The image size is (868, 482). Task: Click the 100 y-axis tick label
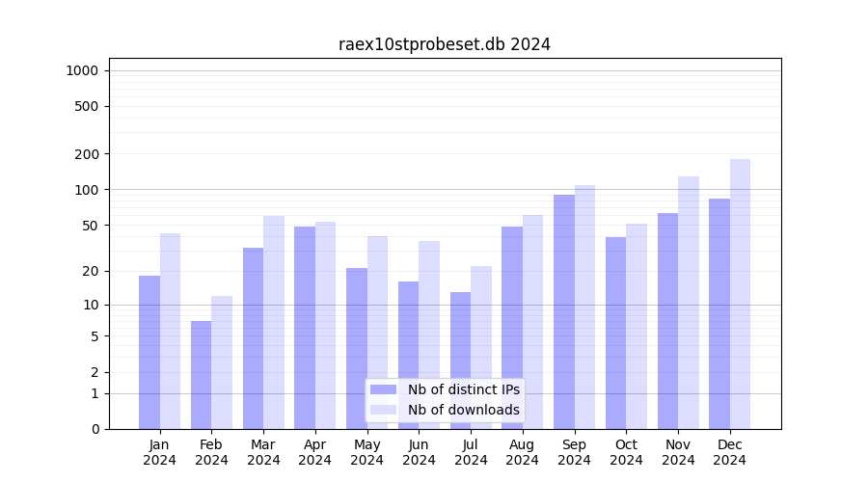tap(87, 190)
